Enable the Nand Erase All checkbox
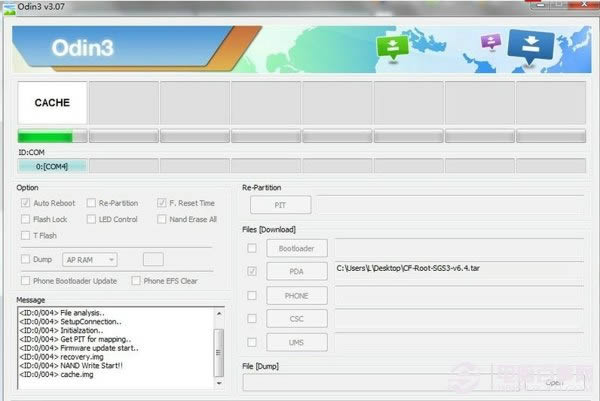The width and height of the screenshot is (600, 401). (x=162, y=219)
